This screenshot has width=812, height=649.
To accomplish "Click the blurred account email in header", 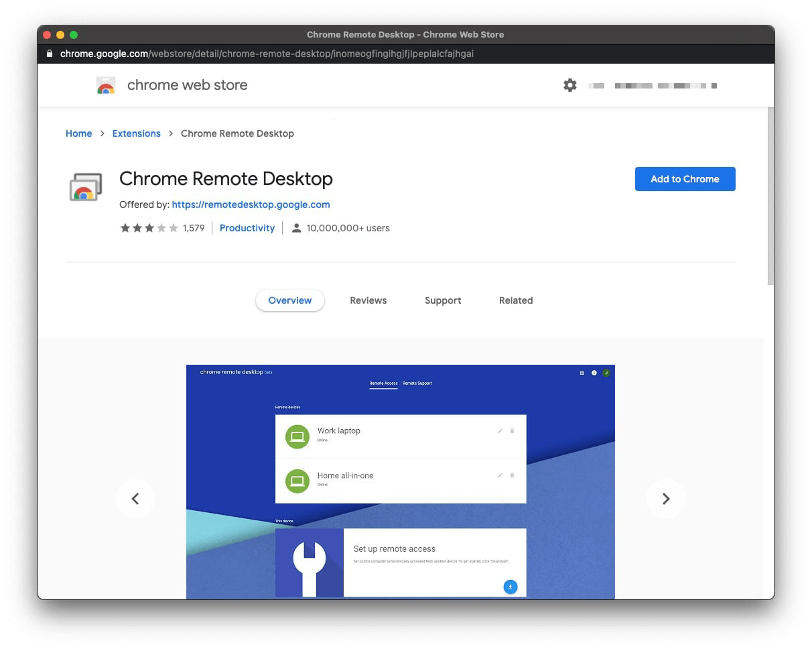I will (x=653, y=86).
